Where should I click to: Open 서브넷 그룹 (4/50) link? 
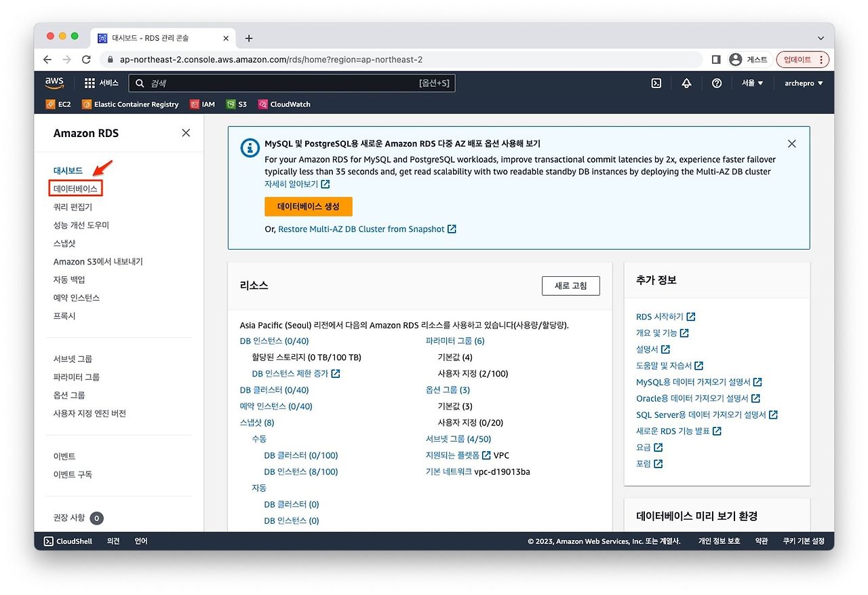[x=458, y=439]
